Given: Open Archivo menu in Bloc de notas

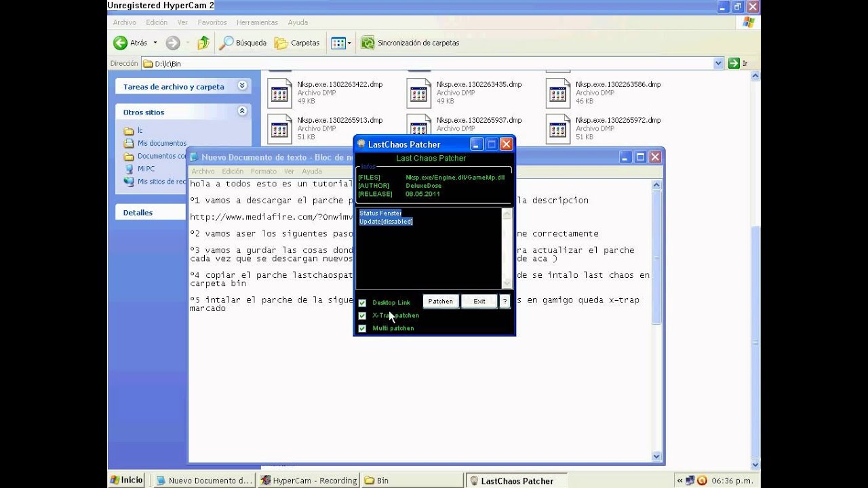Looking at the screenshot, I should (x=203, y=171).
